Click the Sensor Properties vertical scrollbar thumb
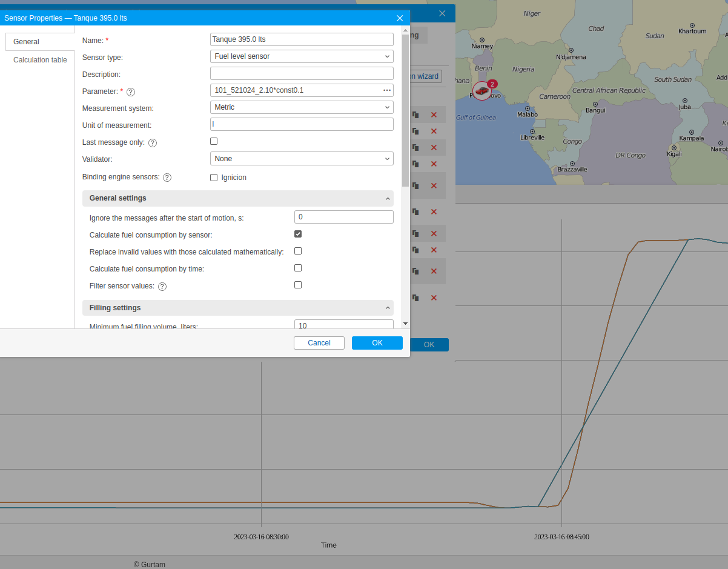This screenshot has width=728, height=569. coord(405,109)
